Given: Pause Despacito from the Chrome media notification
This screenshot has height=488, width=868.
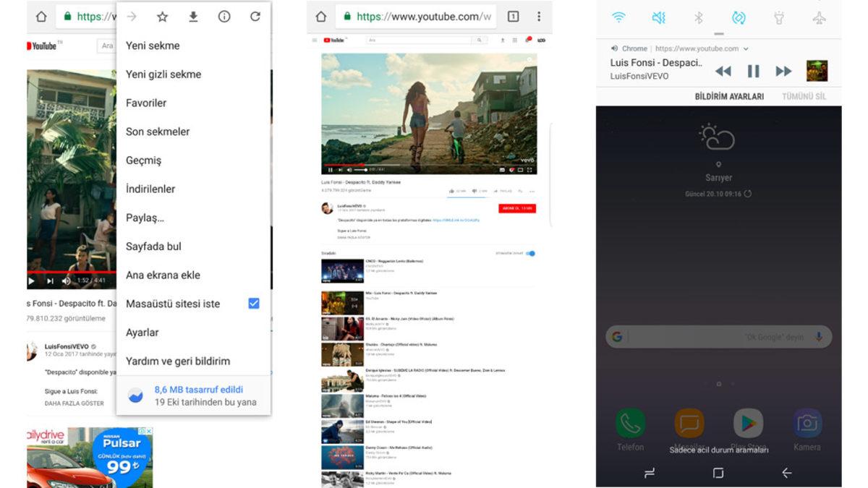Looking at the screenshot, I should pos(752,70).
